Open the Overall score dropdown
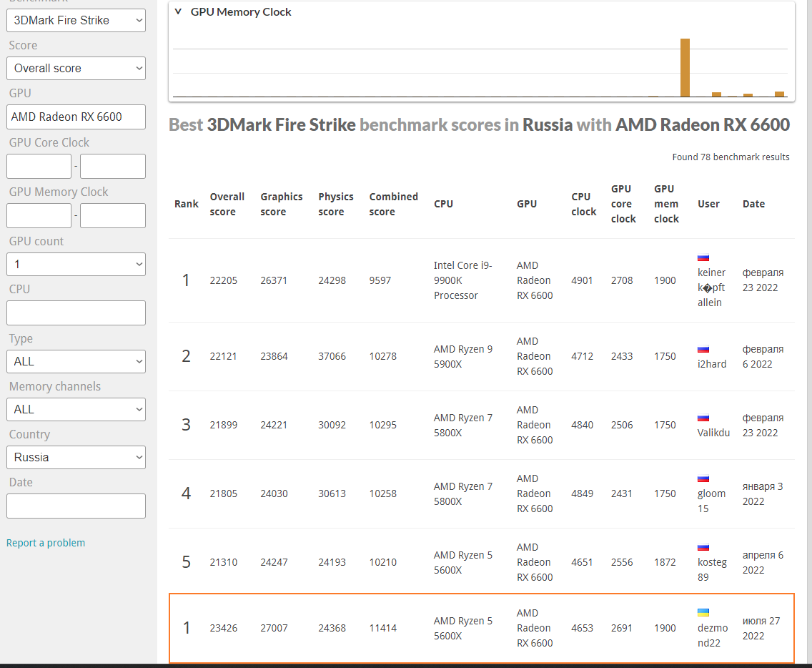Viewport: 812px width, 668px height. click(x=76, y=69)
